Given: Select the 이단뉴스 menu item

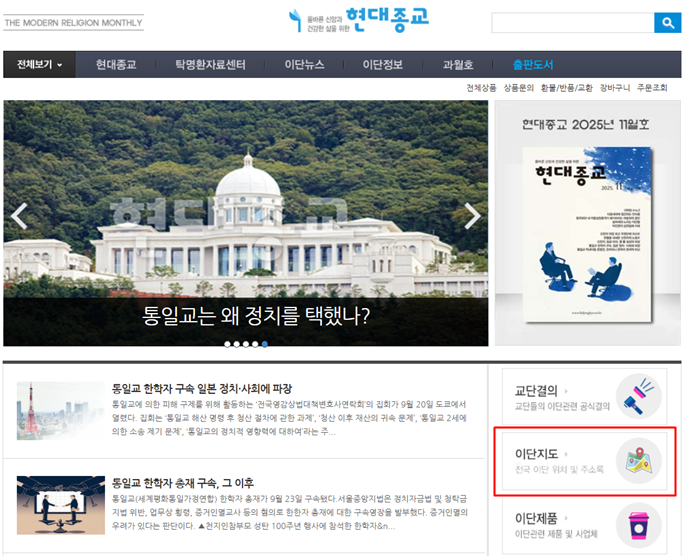Looking at the screenshot, I should (x=304, y=65).
